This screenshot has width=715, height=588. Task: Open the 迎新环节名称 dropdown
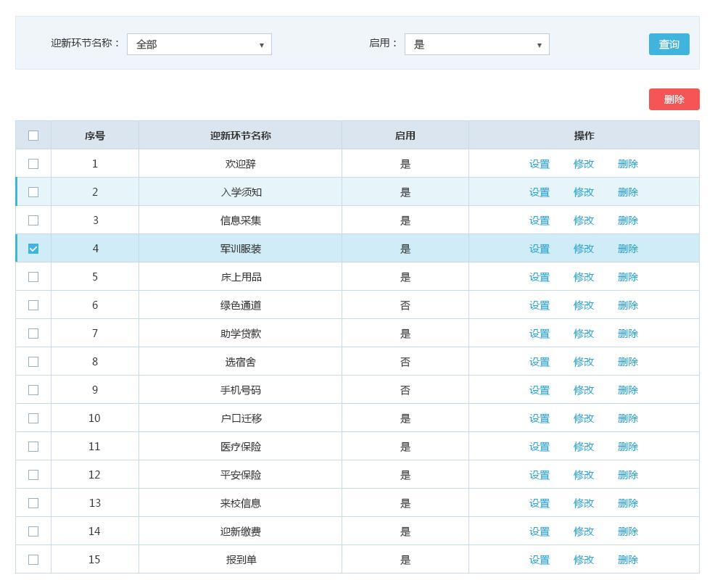(199, 44)
